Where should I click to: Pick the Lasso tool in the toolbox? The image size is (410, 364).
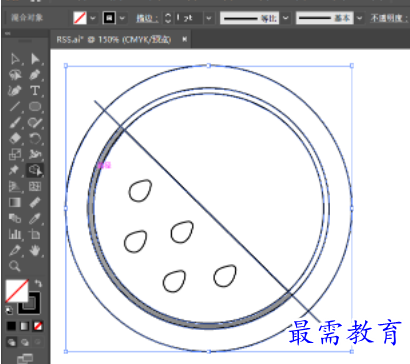coord(15,75)
